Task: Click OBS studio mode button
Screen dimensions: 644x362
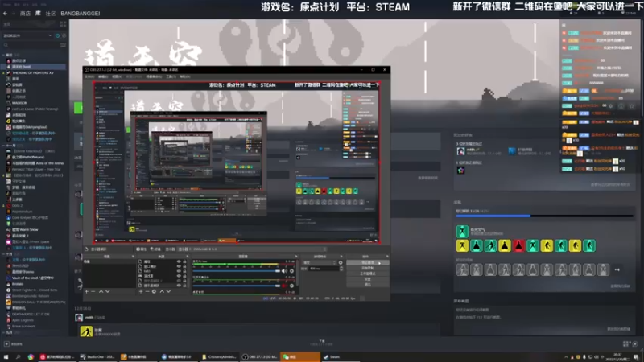Action: click(x=368, y=274)
